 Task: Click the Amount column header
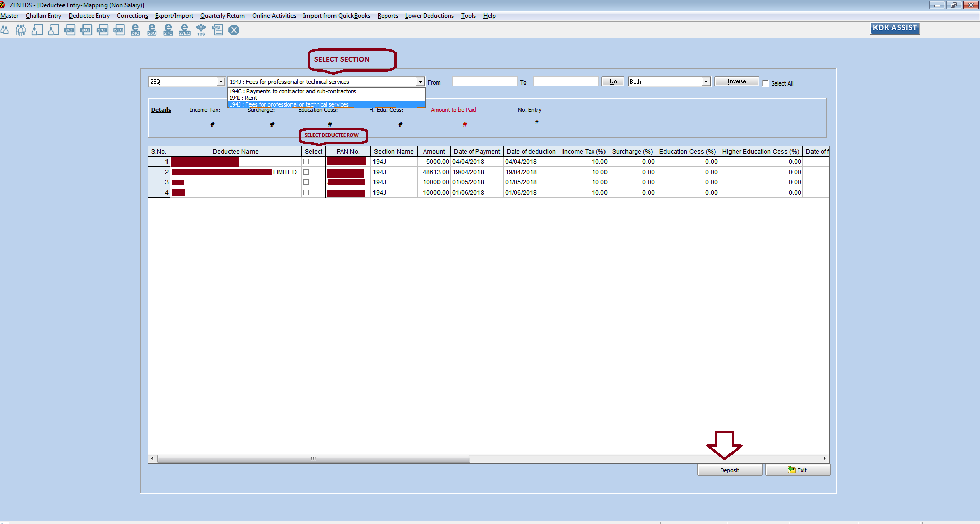point(434,152)
